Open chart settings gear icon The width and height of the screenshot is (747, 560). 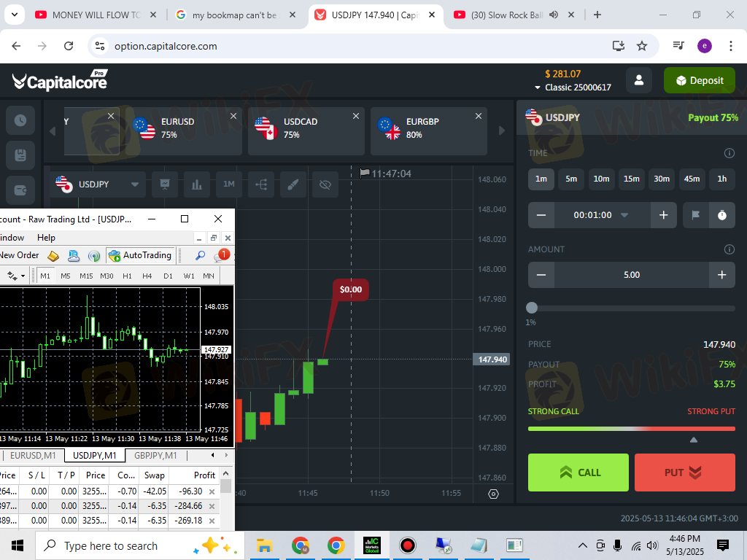[494, 494]
